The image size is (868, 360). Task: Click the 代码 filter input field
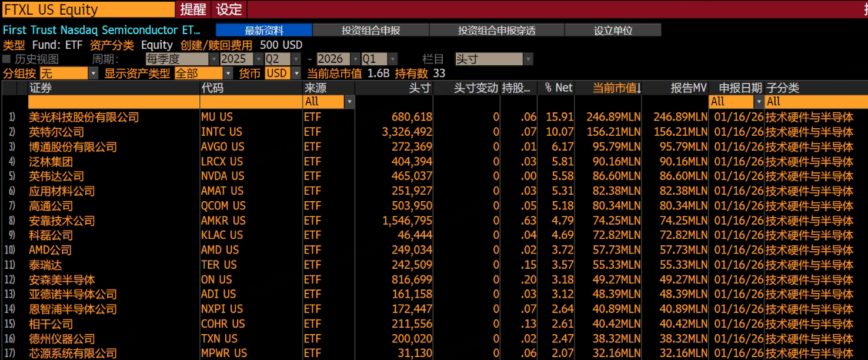pos(251,102)
